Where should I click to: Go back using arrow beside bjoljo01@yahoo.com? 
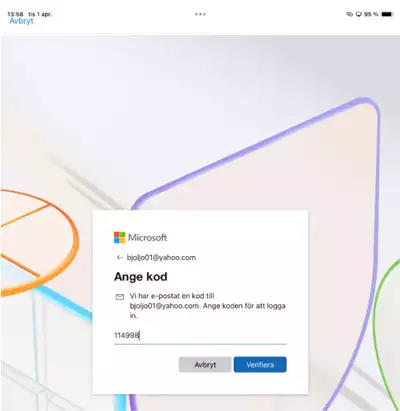120,258
